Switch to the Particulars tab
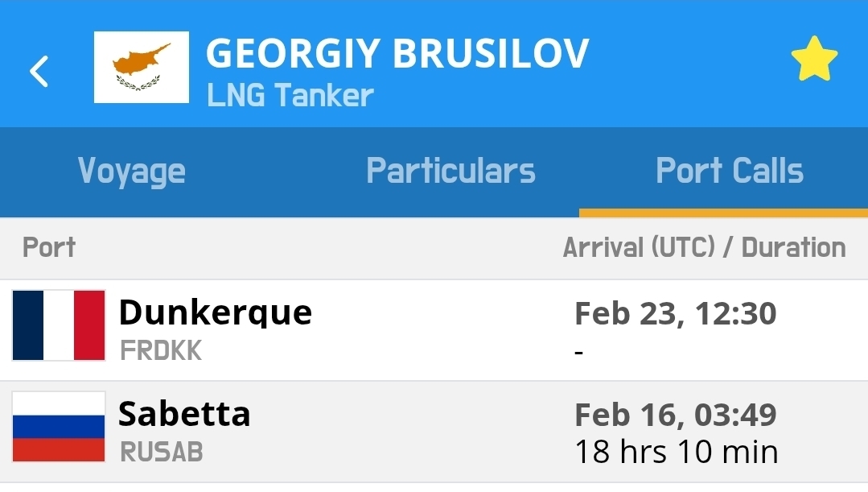The height and width of the screenshot is (492, 868). click(x=450, y=171)
